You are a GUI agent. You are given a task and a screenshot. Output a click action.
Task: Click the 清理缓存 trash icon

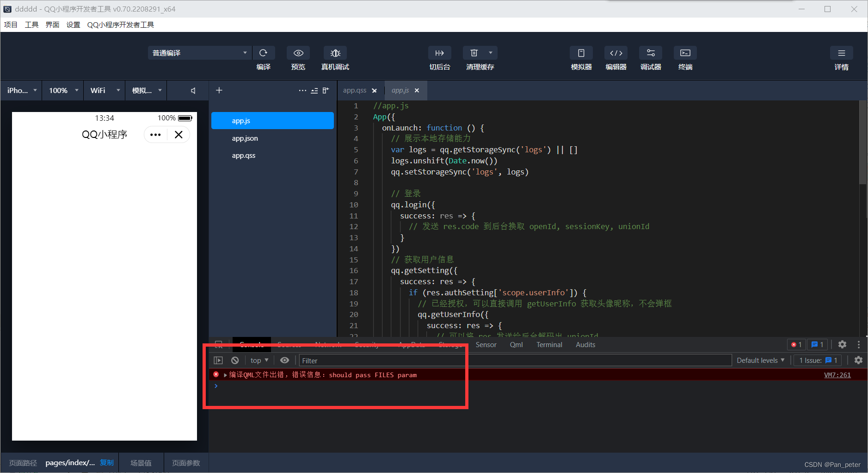click(x=474, y=53)
